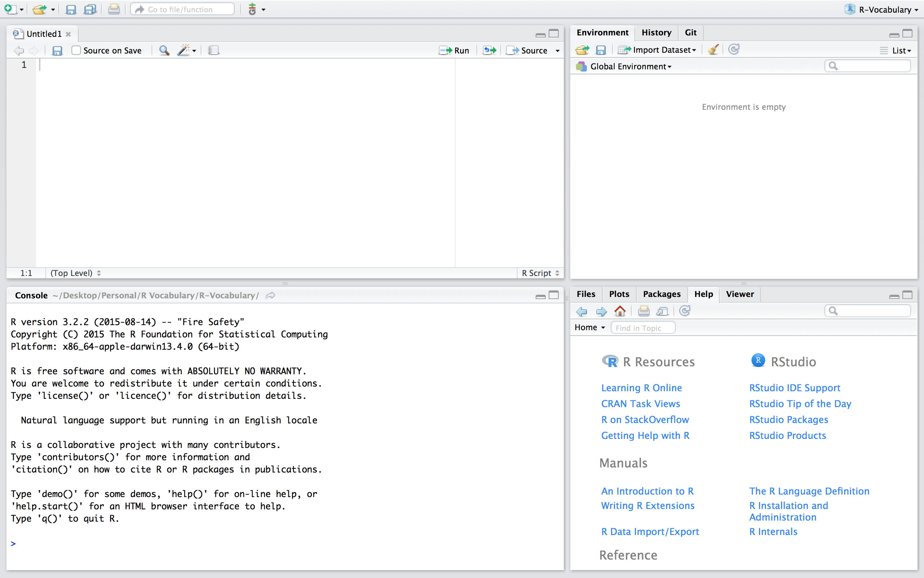Image resolution: width=924 pixels, height=578 pixels.
Task: Click the Code Tools magic wand icon
Action: tap(184, 50)
